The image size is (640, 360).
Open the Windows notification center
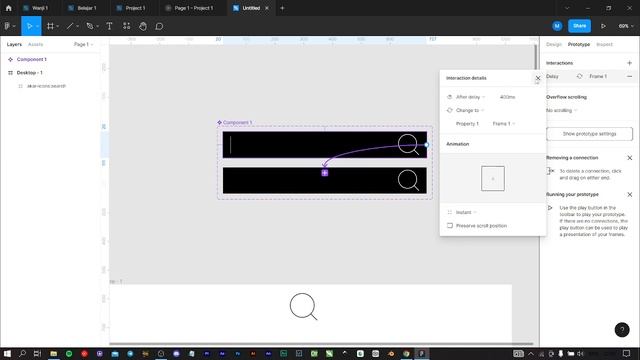(x=626, y=353)
